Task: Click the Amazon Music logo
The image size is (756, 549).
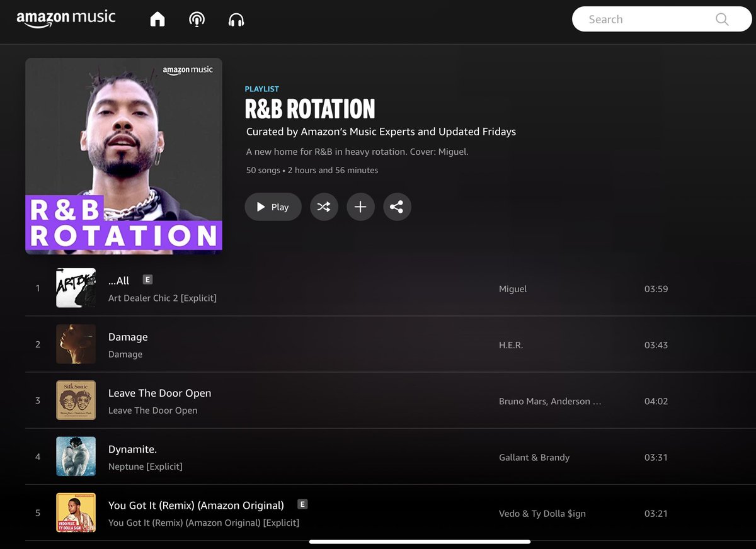Action: [x=66, y=18]
